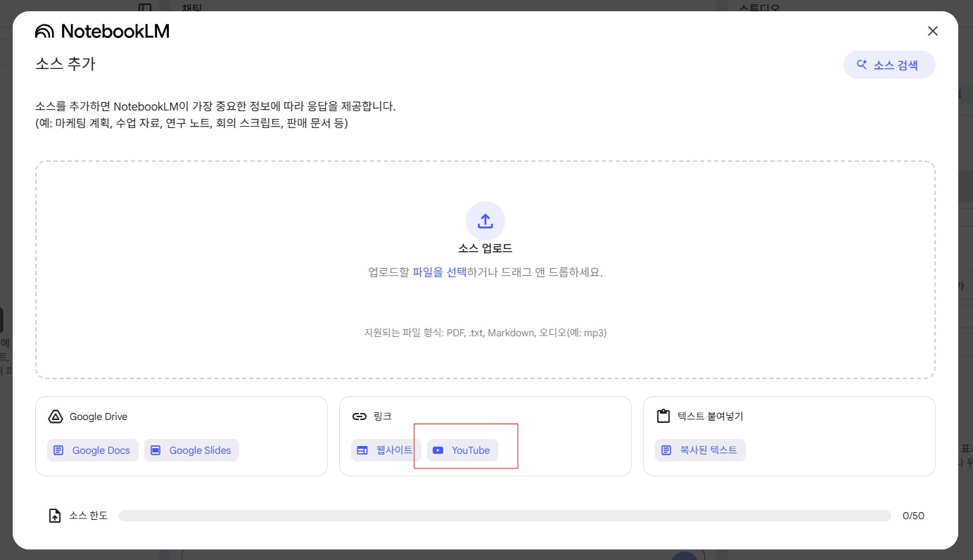
Task: Click the 소스 추가 title text
Action: coord(65,64)
